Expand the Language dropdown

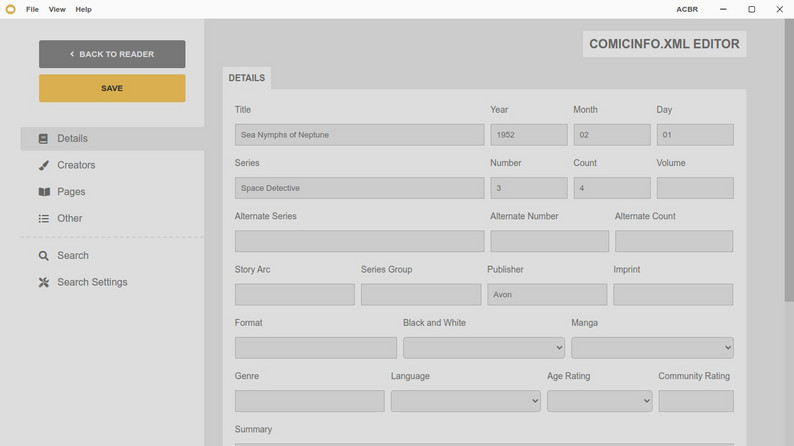465,401
